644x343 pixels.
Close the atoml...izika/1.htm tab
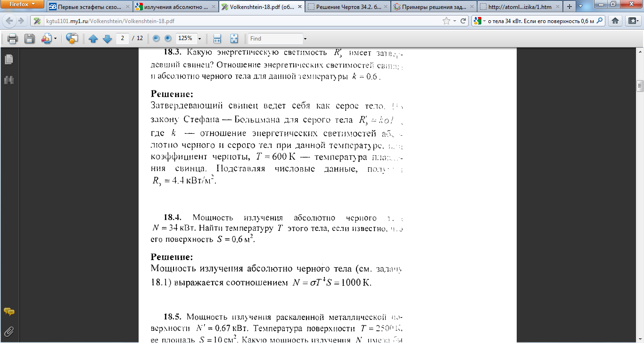[x=557, y=7]
